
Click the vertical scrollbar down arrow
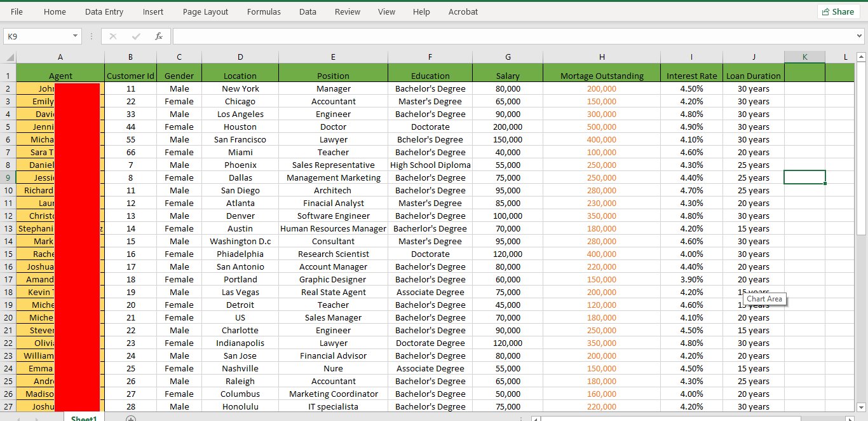tap(861, 407)
